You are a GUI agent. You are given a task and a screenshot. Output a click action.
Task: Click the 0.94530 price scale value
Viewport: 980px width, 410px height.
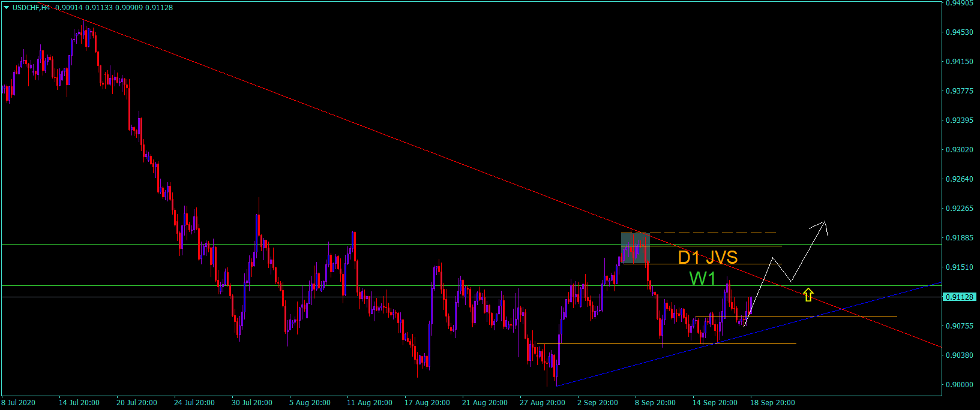(960, 32)
